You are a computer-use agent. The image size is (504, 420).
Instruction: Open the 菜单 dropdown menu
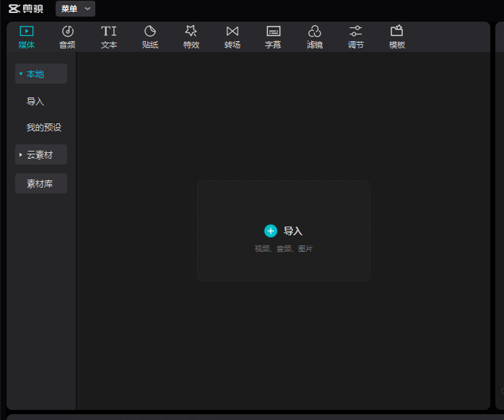(x=75, y=9)
